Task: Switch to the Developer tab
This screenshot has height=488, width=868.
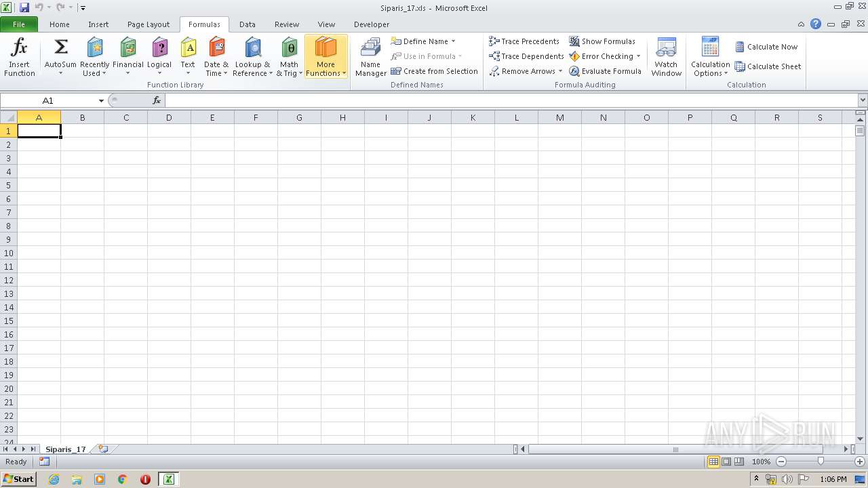Action: 372,24
